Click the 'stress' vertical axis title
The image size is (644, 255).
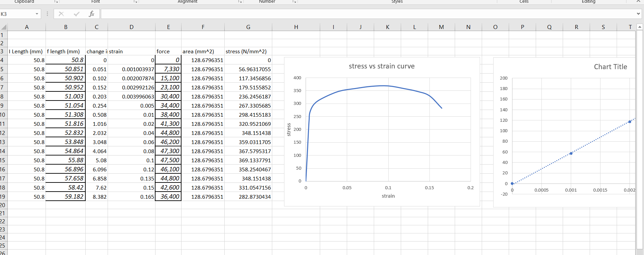(289, 130)
